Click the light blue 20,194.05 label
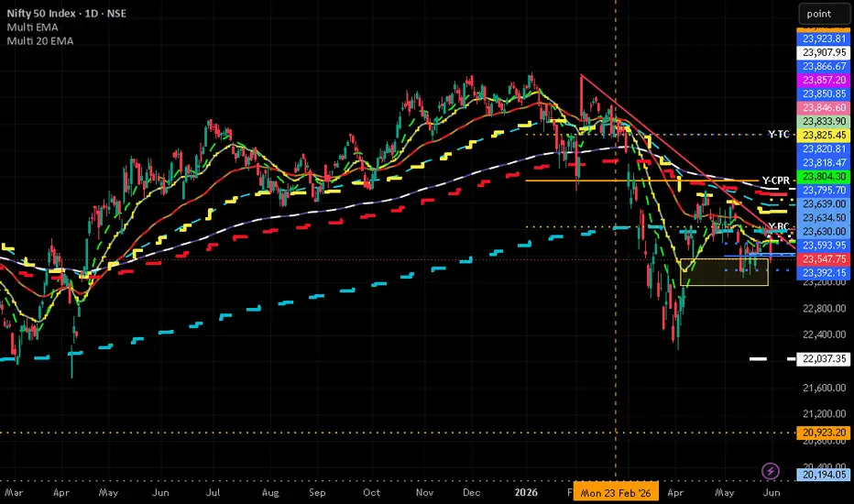 click(823, 475)
